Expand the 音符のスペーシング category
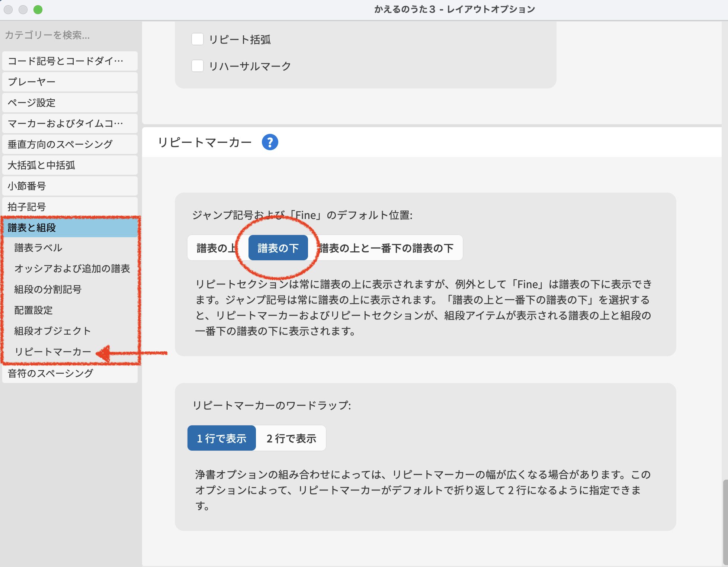Viewport: 728px width, 567px height. tap(70, 373)
